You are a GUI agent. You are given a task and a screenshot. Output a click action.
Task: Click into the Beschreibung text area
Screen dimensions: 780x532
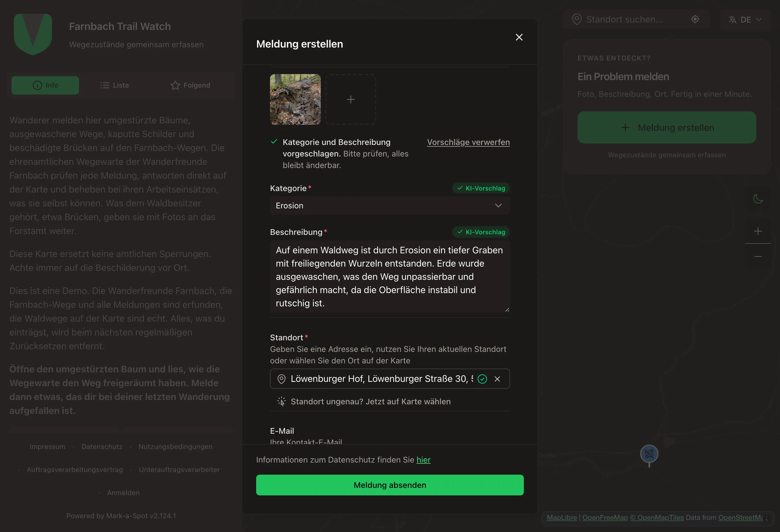coord(390,277)
